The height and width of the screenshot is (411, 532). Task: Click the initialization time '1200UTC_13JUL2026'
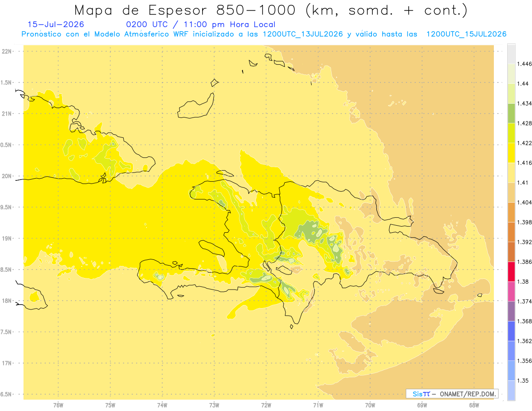click(302, 34)
